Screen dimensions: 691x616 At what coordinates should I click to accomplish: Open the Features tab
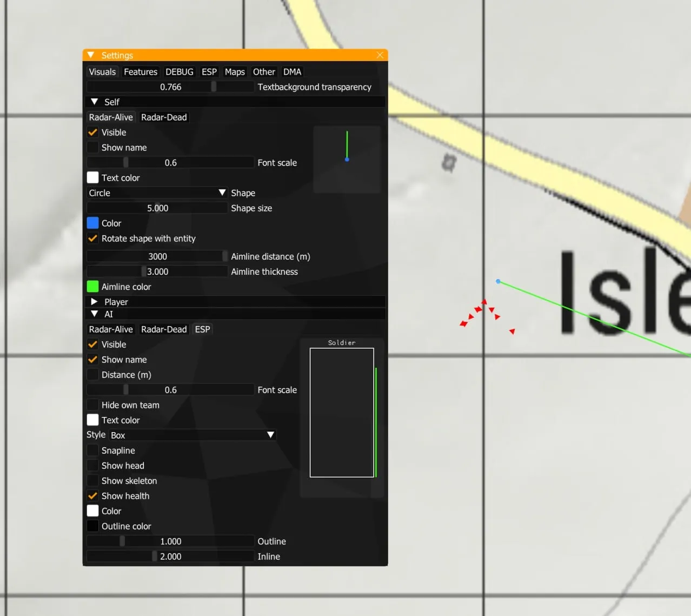pos(141,72)
